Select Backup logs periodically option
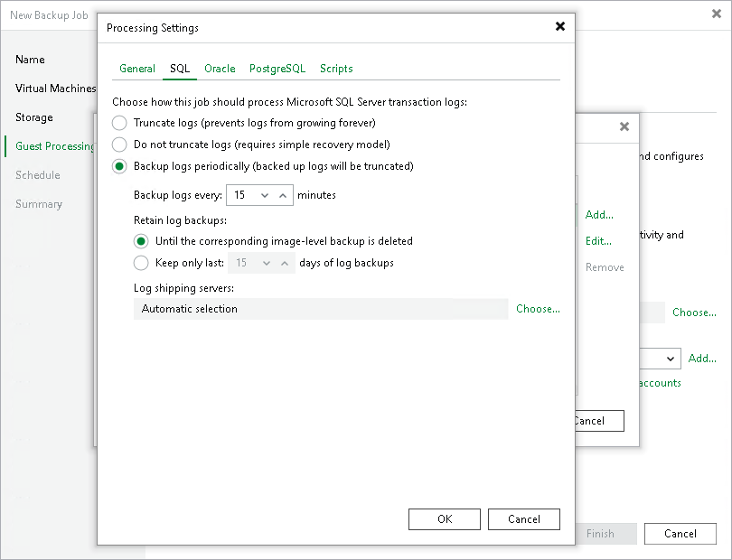The width and height of the screenshot is (732, 560). (119, 166)
